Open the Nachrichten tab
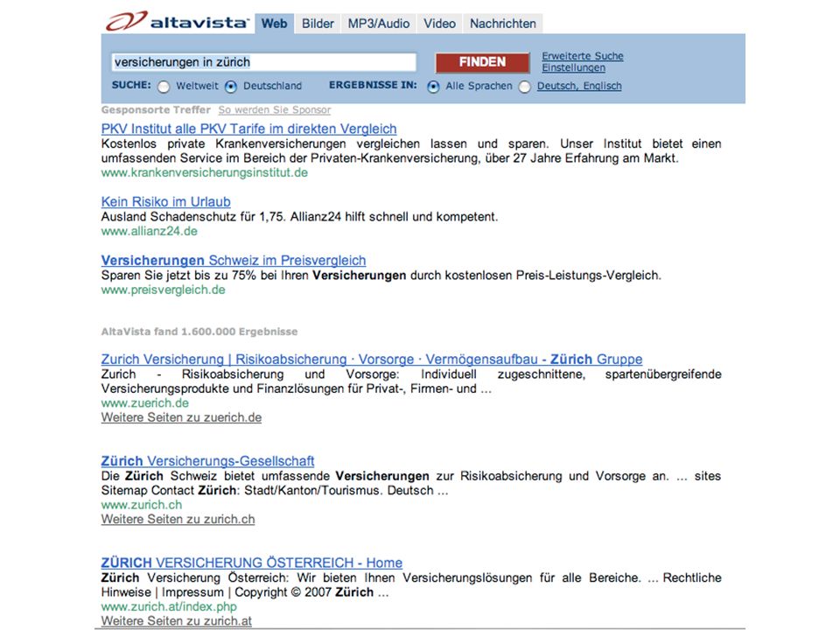Screen dimensions: 840x630 click(x=503, y=24)
